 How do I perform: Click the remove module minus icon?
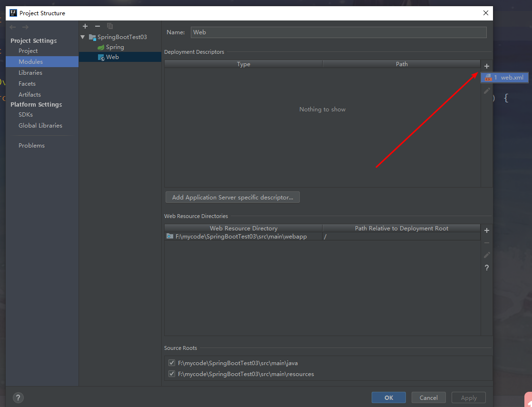(x=98, y=26)
